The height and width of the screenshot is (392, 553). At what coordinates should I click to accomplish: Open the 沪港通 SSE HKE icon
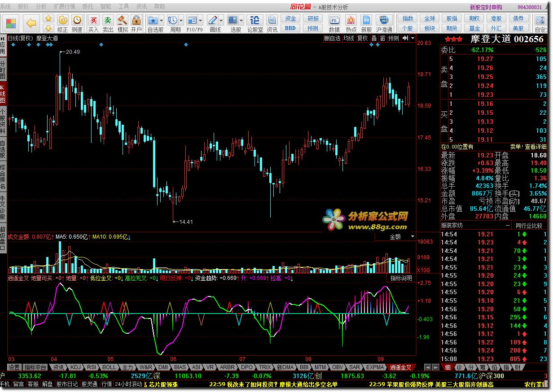click(x=384, y=20)
